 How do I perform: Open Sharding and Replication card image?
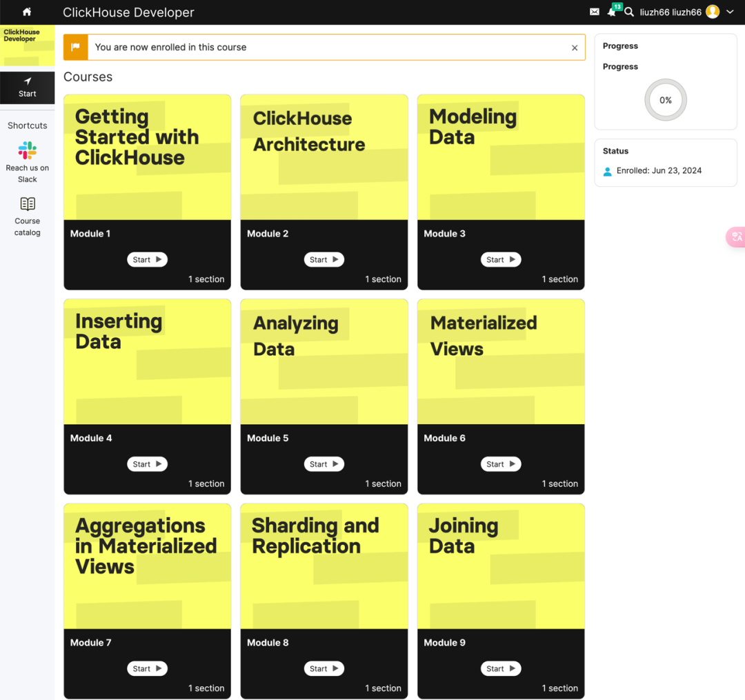coord(324,567)
